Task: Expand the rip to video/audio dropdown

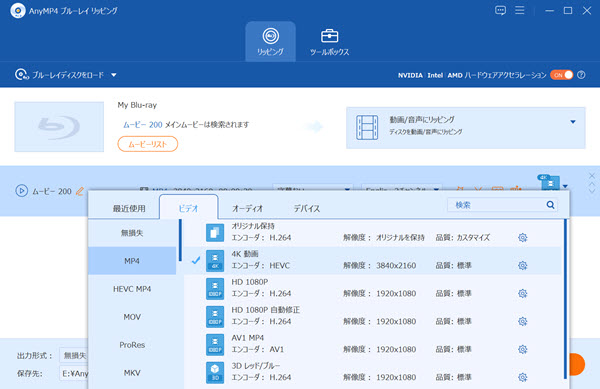Action: coord(573,122)
